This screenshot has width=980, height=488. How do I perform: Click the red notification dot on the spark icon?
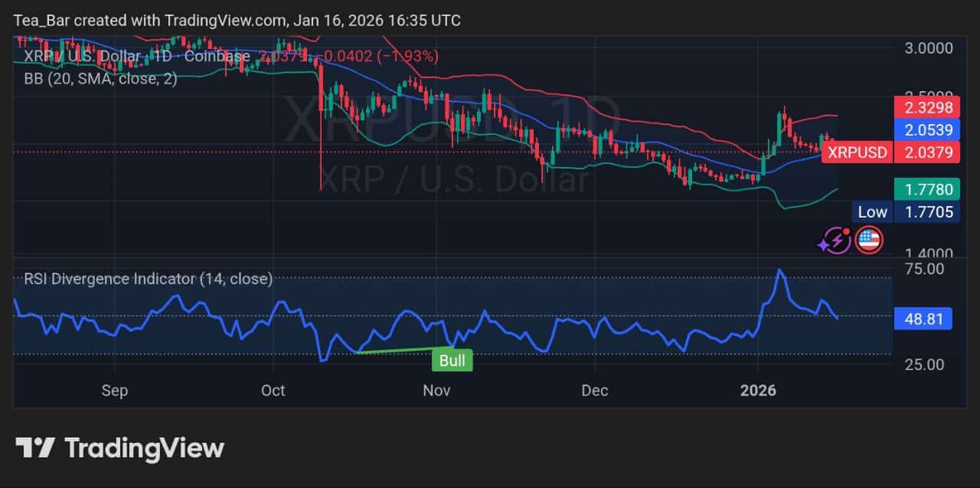(845, 231)
